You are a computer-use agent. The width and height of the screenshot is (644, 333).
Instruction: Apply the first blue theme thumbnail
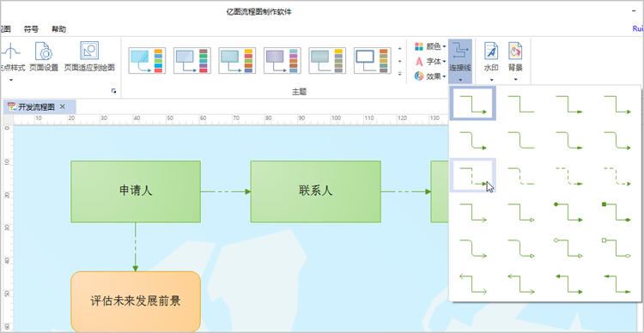[147, 60]
